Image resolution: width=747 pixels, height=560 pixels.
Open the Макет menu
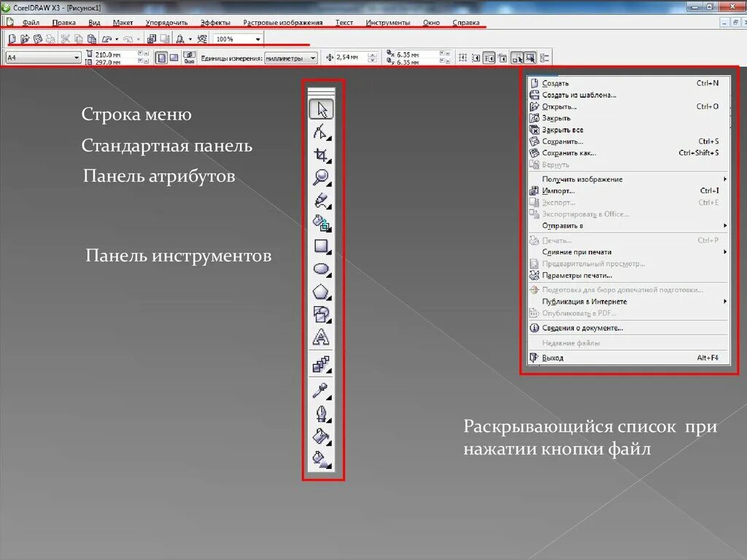(x=123, y=23)
